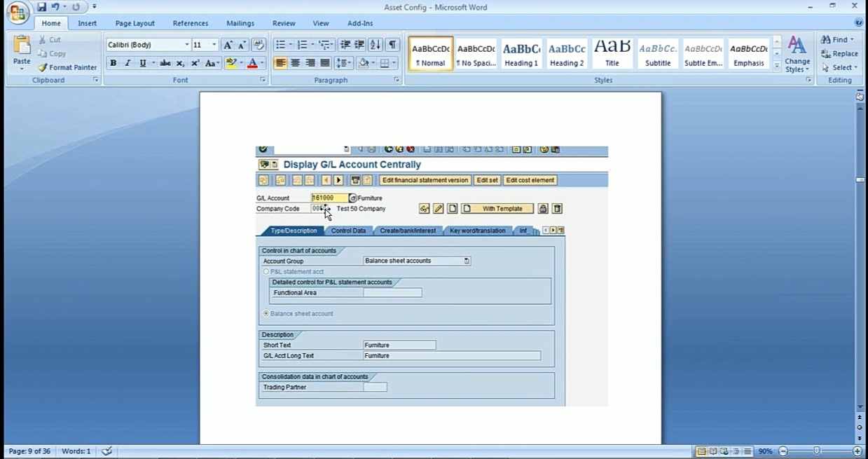The image size is (868, 459).
Task: Apply the No Spacing style
Action: coord(476,54)
